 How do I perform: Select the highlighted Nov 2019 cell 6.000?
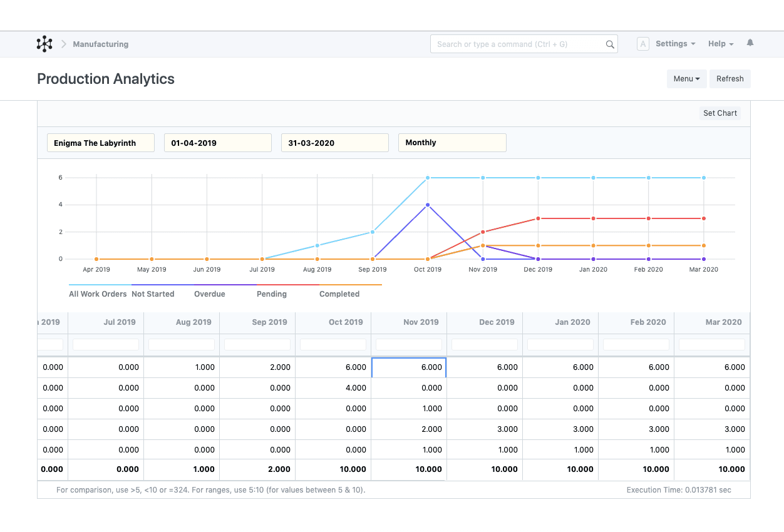click(x=409, y=367)
